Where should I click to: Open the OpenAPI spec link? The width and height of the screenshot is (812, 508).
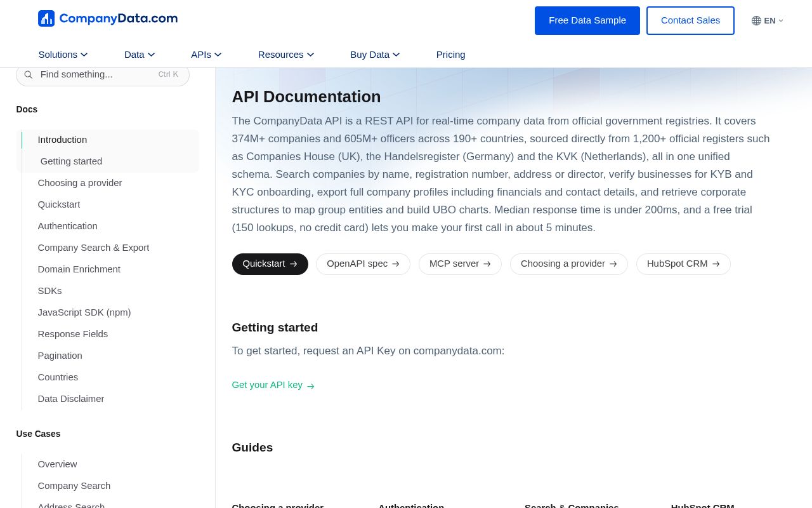[x=363, y=264]
